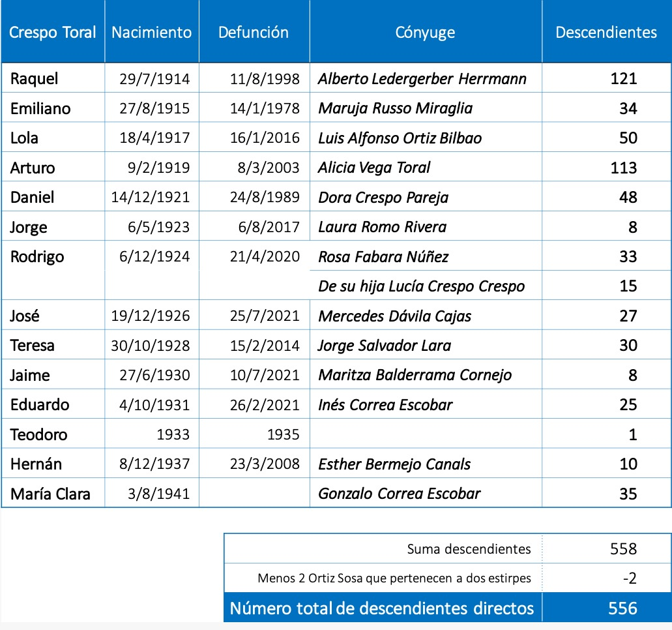The height and width of the screenshot is (630, 672).
Task: Click spouse Alberto Ledergerber Herrmann
Action: click(422, 79)
